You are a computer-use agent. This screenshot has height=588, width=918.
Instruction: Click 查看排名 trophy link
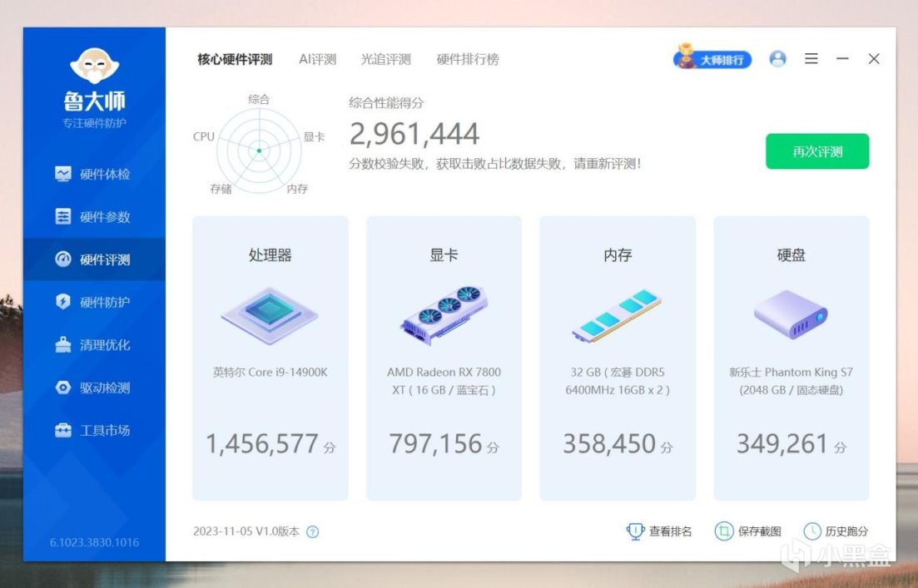(x=659, y=531)
